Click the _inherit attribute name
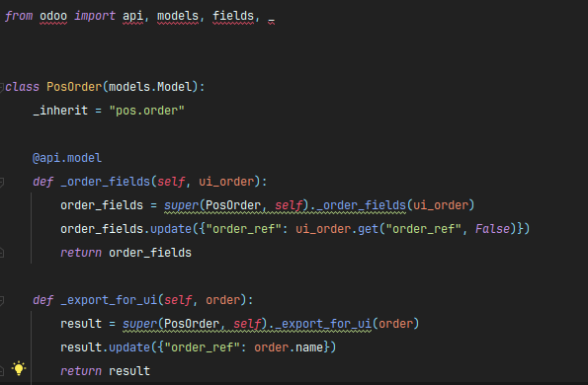The height and width of the screenshot is (385, 588). coord(60,111)
